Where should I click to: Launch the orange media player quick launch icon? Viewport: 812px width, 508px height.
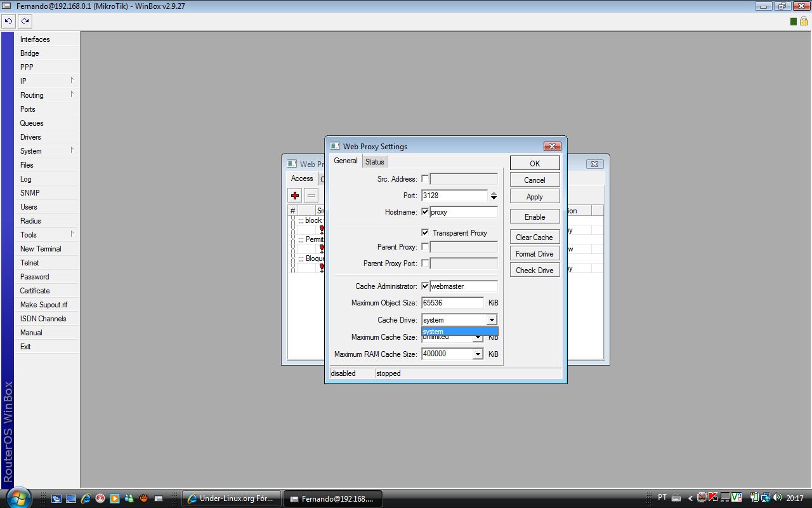(114, 498)
